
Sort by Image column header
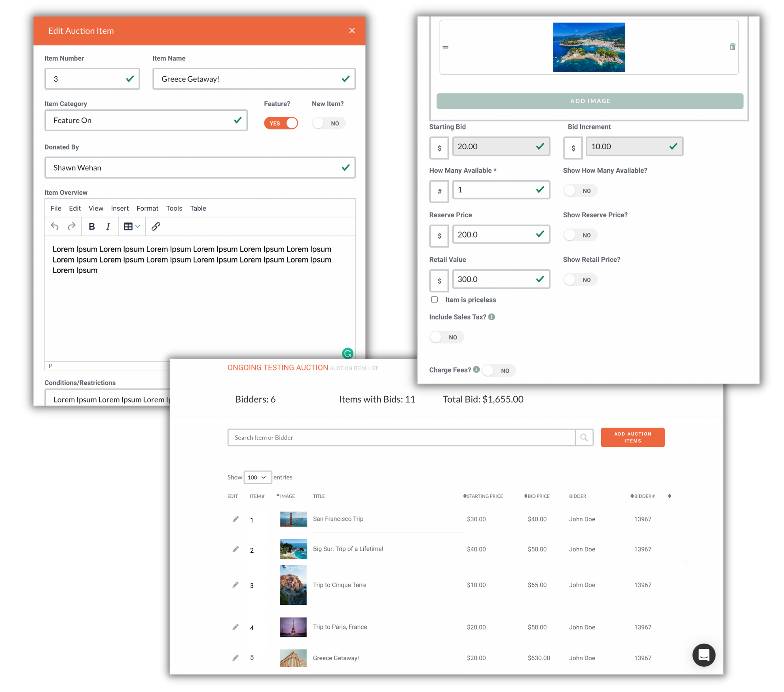click(x=286, y=496)
